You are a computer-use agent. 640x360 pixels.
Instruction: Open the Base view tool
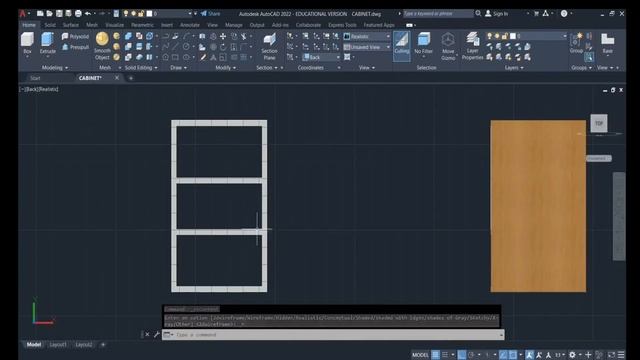[607, 43]
